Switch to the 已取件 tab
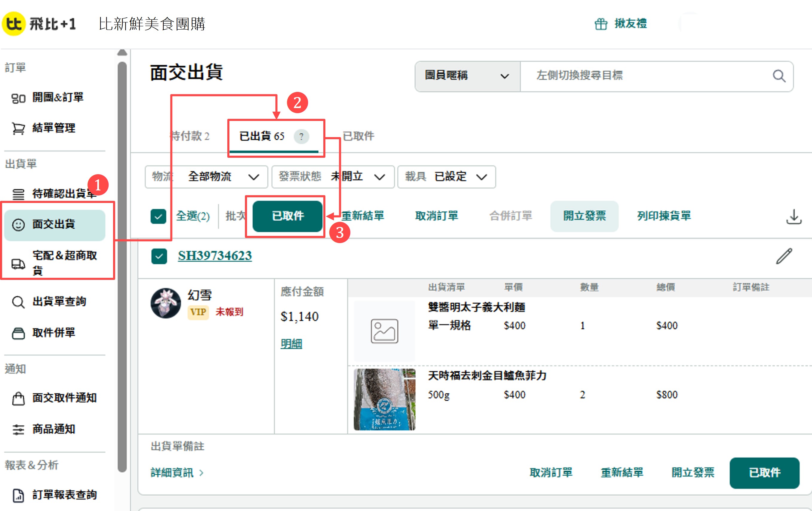This screenshot has height=511, width=812. [358, 137]
